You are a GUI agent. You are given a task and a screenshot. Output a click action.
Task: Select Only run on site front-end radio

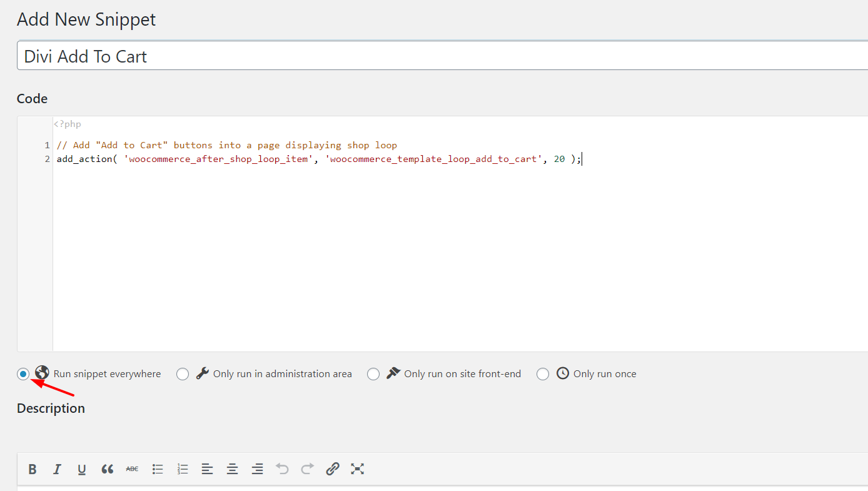pos(373,374)
